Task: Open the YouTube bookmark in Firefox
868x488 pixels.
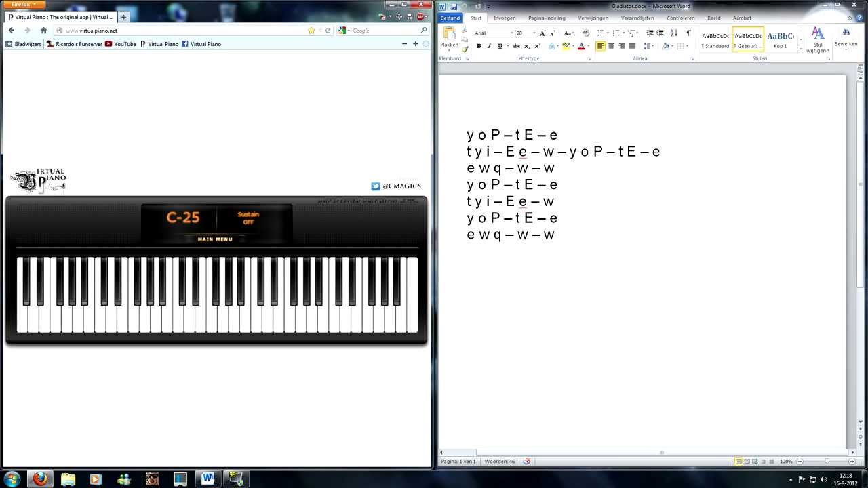Action: [121, 44]
